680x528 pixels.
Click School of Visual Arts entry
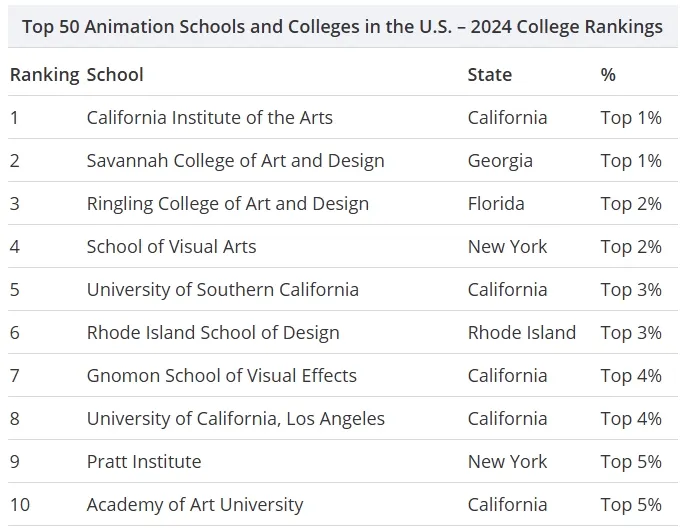pyautogui.click(x=171, y=247)
